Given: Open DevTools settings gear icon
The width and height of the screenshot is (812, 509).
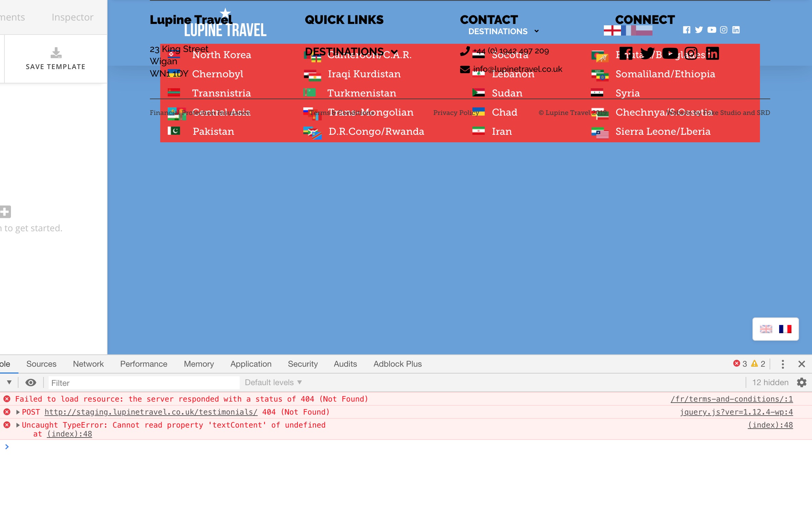Looking at the screenshot, I should [802, 382].
